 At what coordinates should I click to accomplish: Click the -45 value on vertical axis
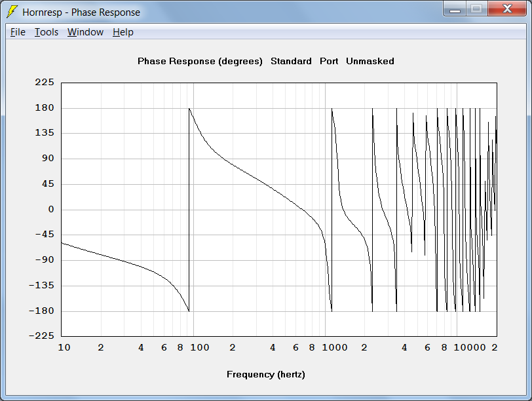[45, 235]
